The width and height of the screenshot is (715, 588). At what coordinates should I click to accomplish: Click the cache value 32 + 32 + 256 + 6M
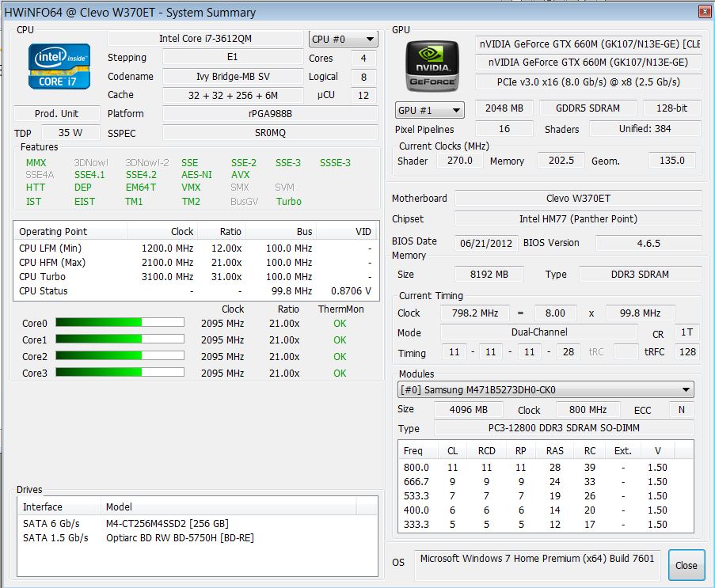[233, 95]
